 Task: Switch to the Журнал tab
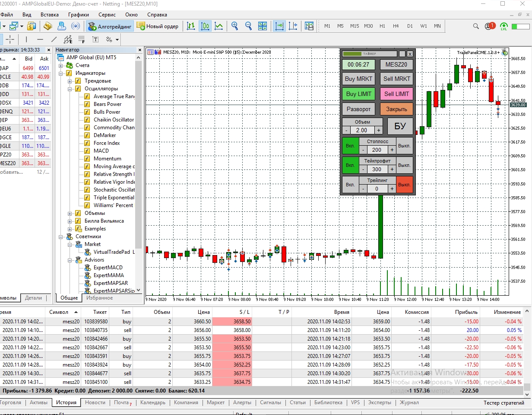[x=409, y=402]
